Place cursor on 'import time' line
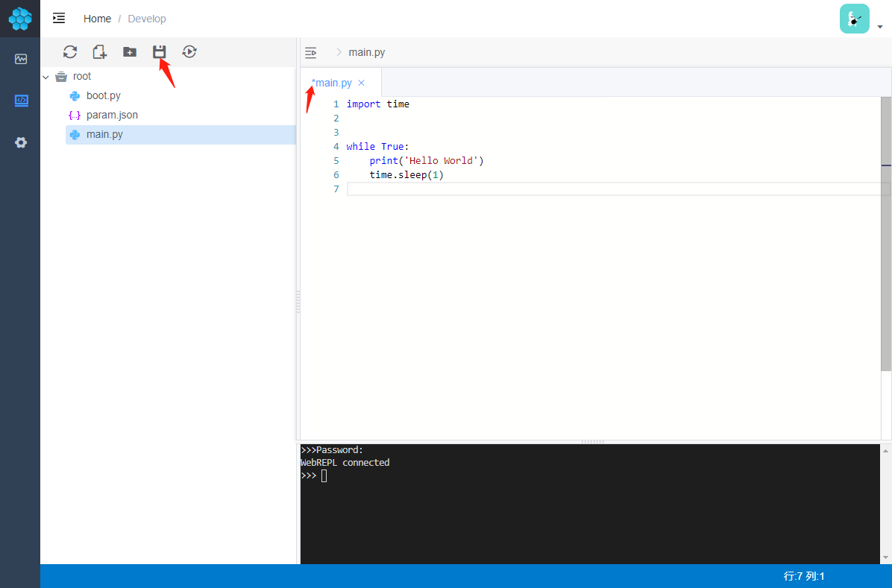892x588 pixels. click(x=377, y=104)
